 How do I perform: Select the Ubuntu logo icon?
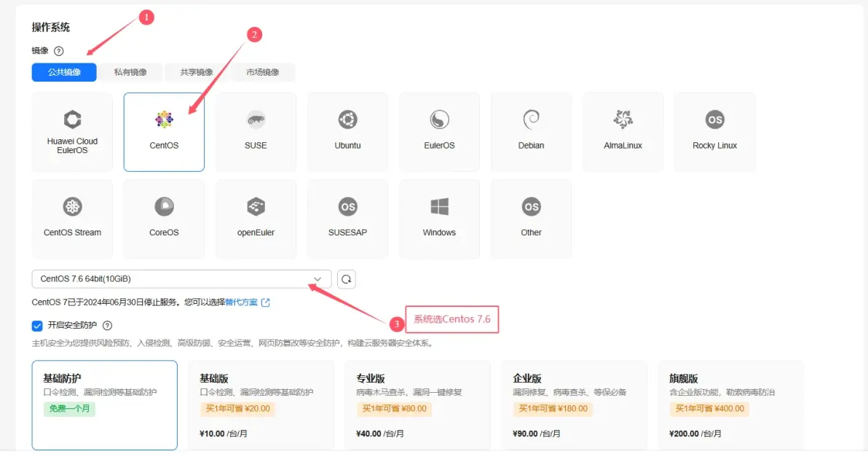pos(347,119)
